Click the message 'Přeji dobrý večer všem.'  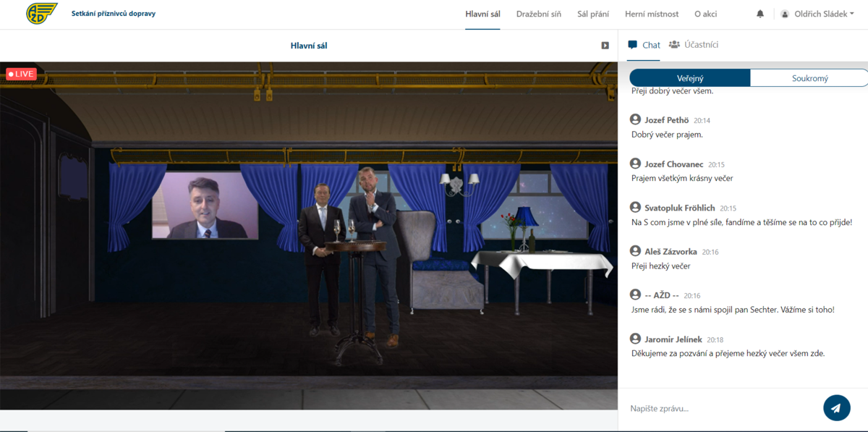tap(673, 91)
